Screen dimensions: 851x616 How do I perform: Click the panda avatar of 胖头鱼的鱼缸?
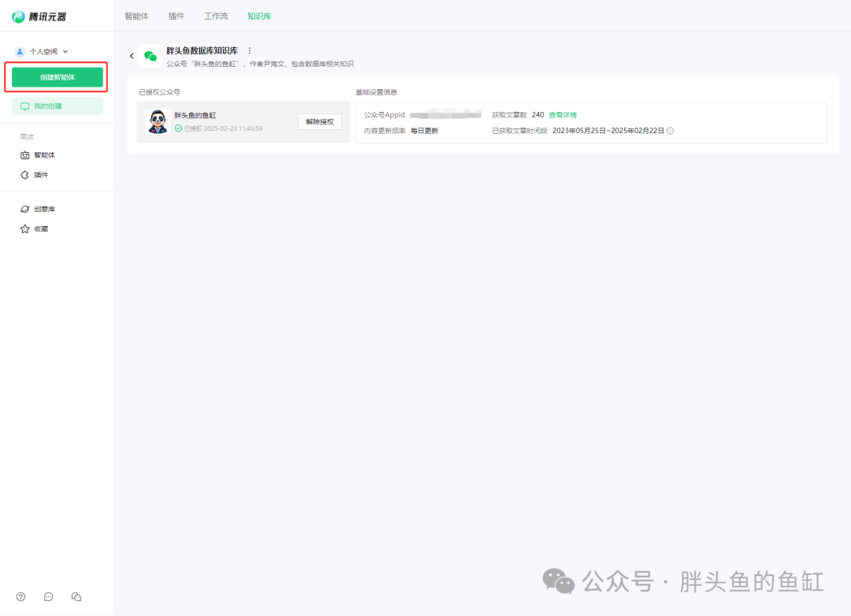[158, 121]
